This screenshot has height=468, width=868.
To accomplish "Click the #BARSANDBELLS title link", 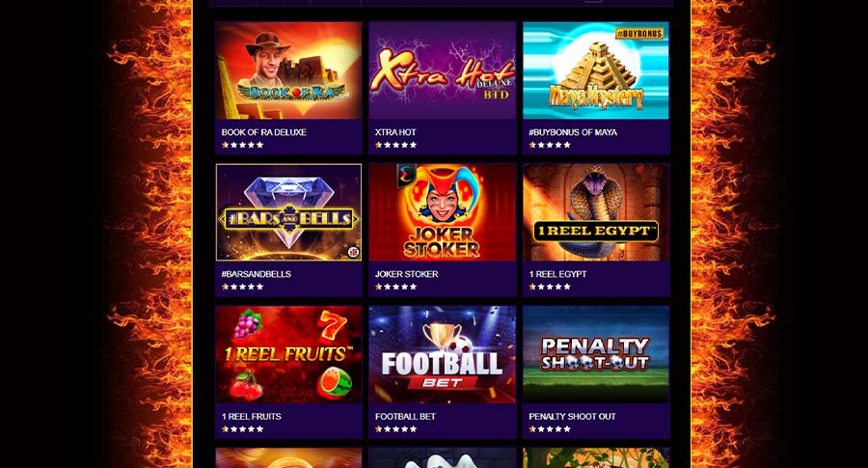I will click(x=256, y=274).
